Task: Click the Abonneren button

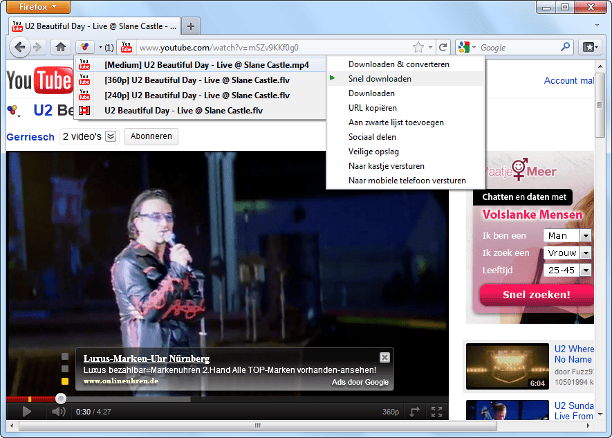Action: click(151, 136)
